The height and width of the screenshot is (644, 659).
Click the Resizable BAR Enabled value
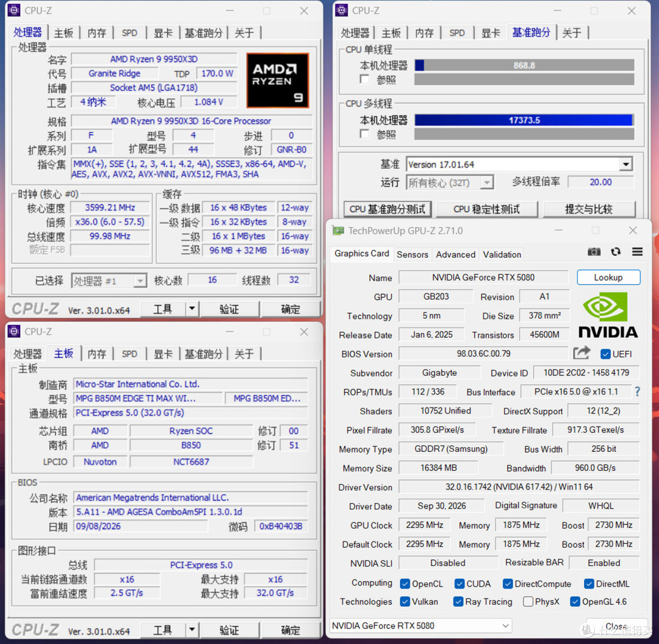604,562
